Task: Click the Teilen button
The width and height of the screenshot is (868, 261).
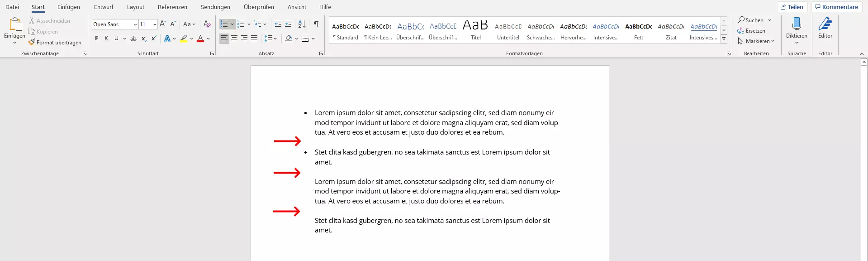Action: (x=792, y=7)
